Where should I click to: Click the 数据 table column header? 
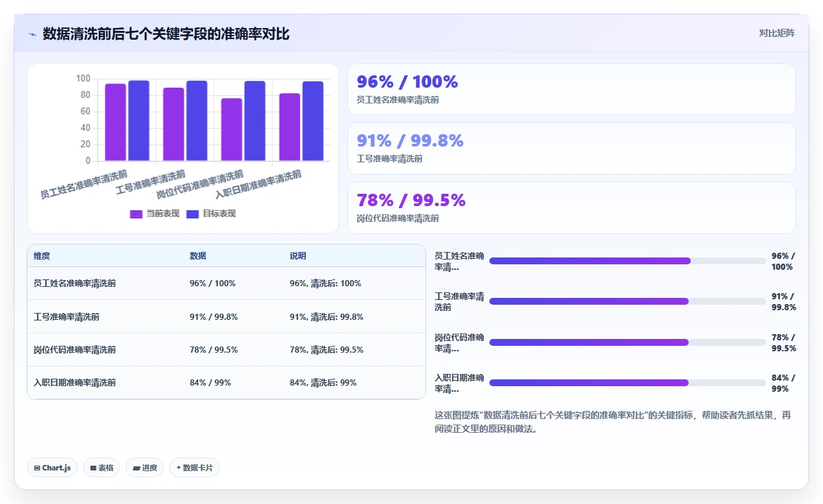[x=198, y=256]
